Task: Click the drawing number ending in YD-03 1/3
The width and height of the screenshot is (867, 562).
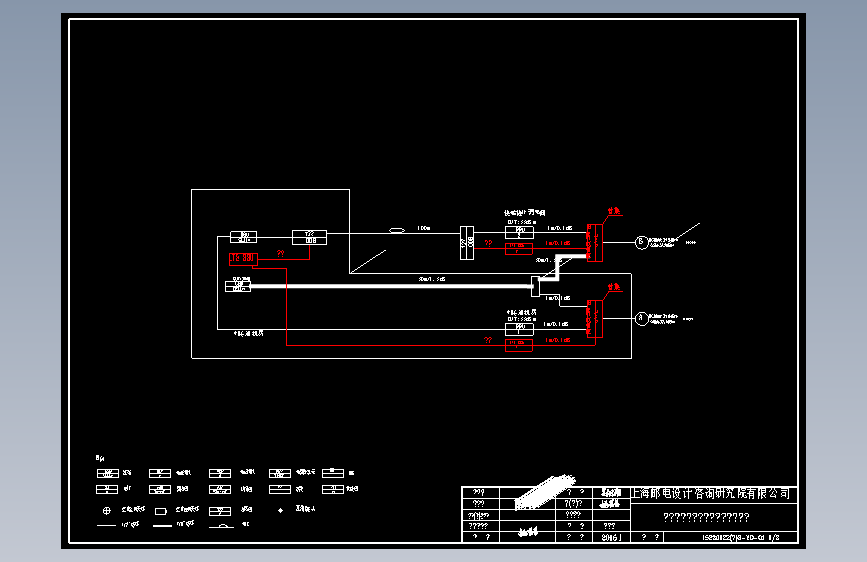Action: click(741, 538)
